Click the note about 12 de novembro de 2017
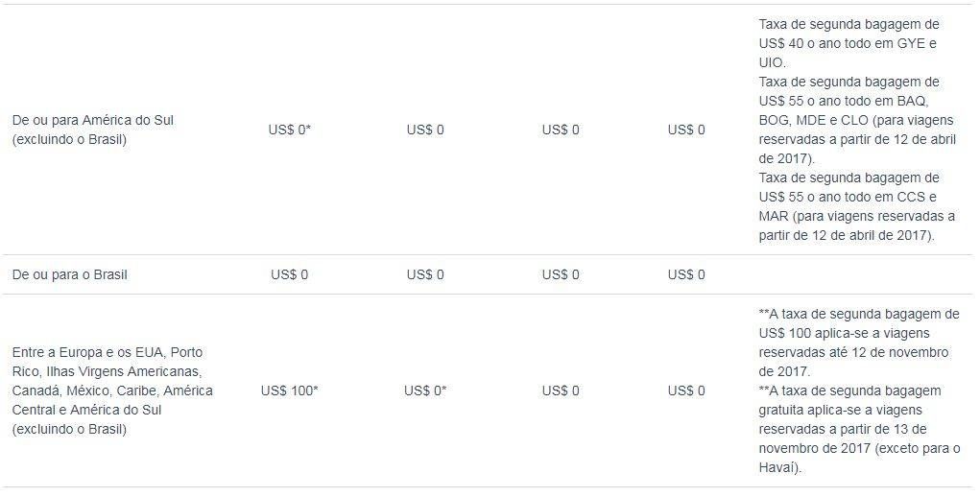Screen dimensions: 980x497 click(859, 343)
